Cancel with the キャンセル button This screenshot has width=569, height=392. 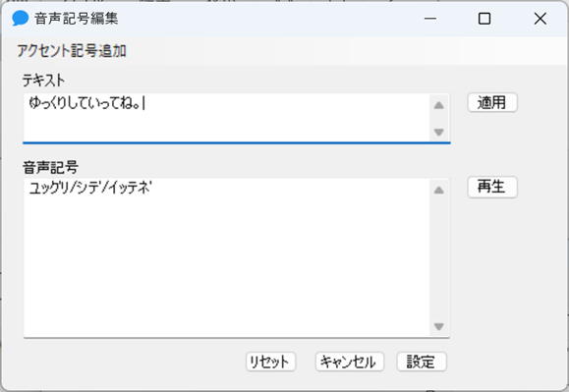tap(349, 362)
